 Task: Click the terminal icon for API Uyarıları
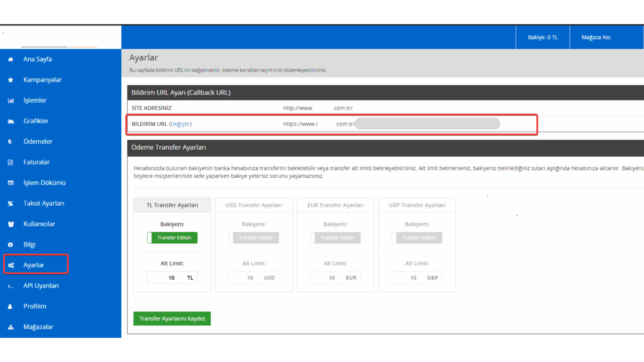click(11, 286)
